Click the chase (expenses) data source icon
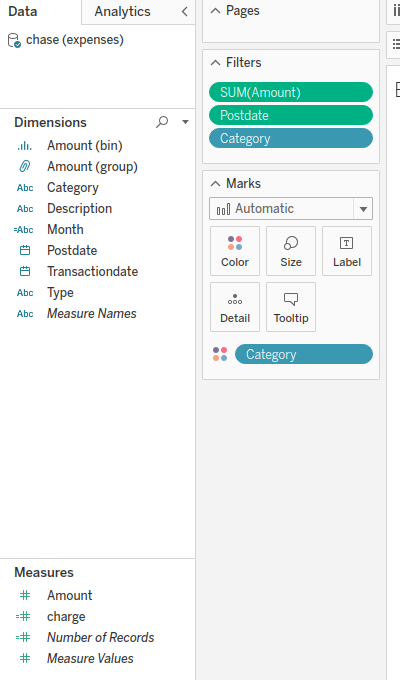The image size is (400, 680). [x=14, y=40]
